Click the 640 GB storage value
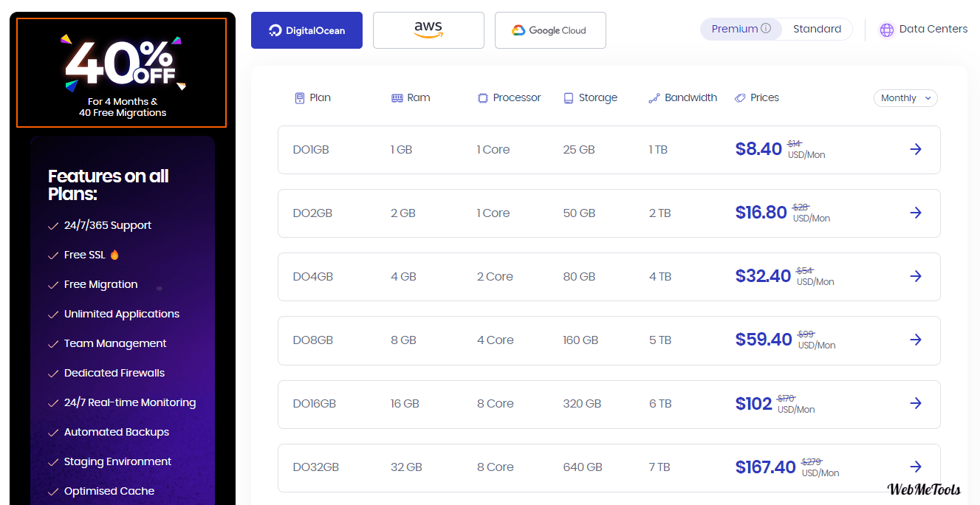The image size is (980, 505). (x=583, y=467)
